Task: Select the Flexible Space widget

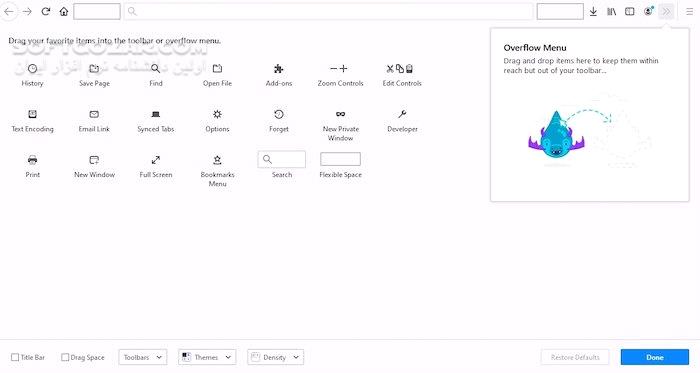Action: point(340,159)
